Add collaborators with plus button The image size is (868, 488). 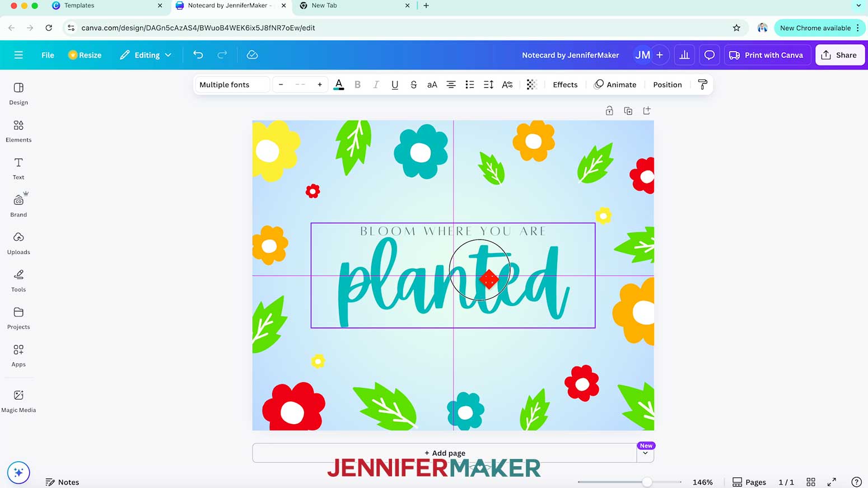click(660, 55)
